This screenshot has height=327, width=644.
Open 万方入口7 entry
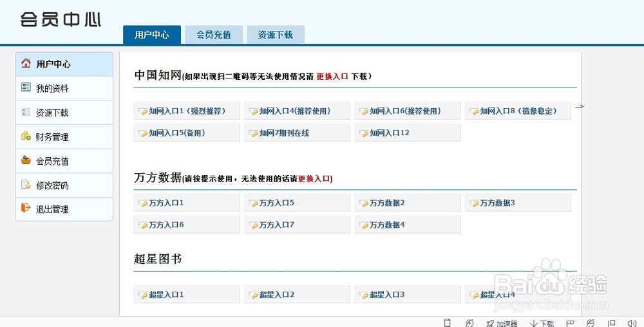click(x=297, y=225)
